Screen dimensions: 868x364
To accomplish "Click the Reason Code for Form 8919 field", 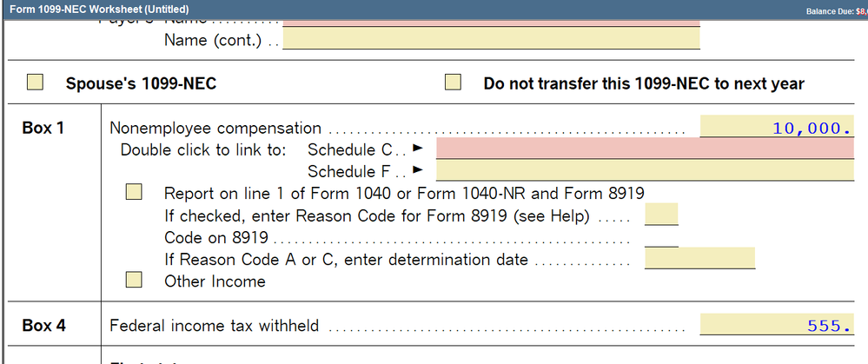I will [661, 215].
